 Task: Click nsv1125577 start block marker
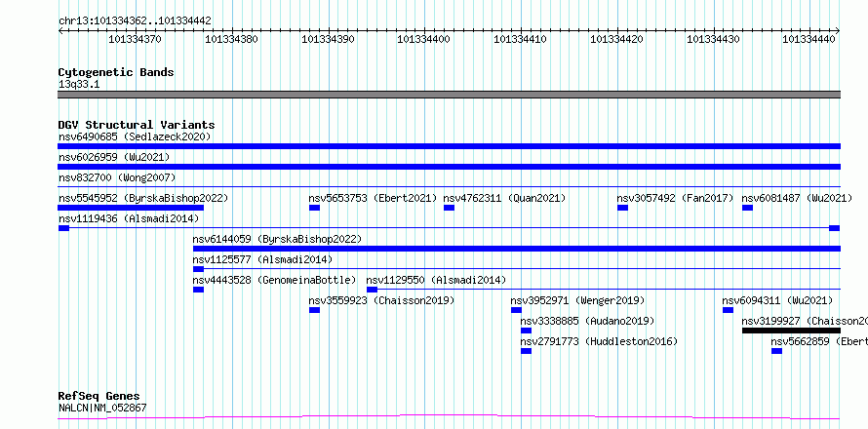[198, 269]
